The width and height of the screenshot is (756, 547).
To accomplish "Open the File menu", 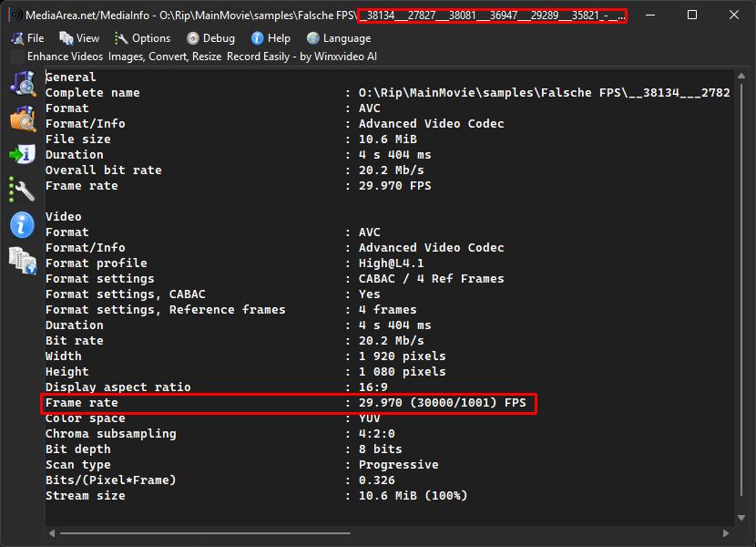I will point(28,38).
